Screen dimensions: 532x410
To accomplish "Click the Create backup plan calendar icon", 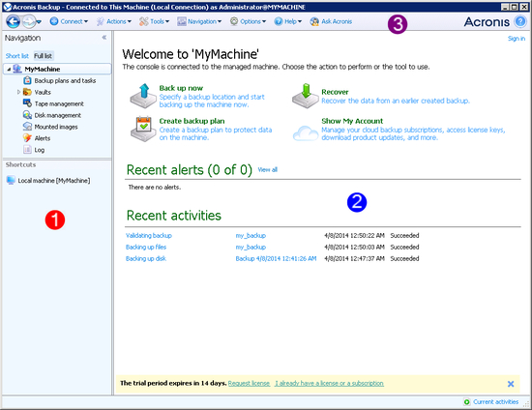I will [143, 129].
